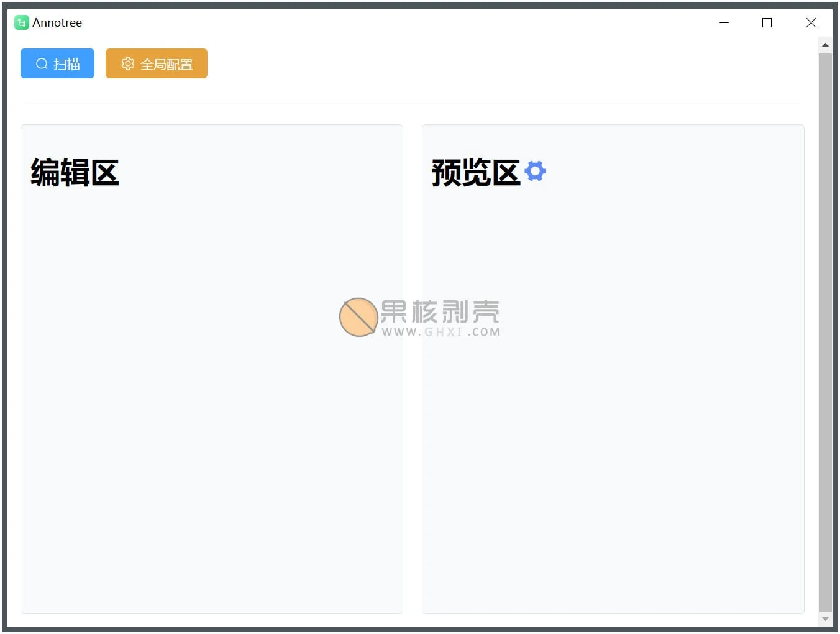The width and height of the screenshot is (840, 634).
Task: Close the Annotree window
Action: (811, 22)
